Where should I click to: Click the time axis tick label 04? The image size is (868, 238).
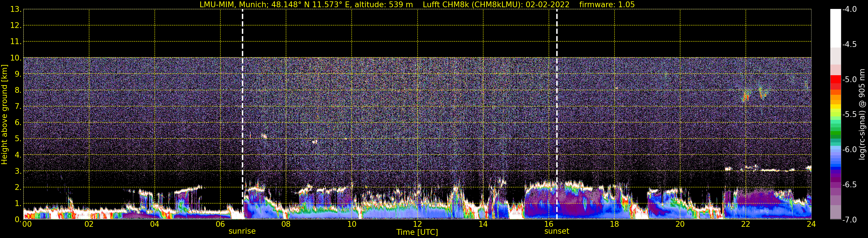point(155,224)
